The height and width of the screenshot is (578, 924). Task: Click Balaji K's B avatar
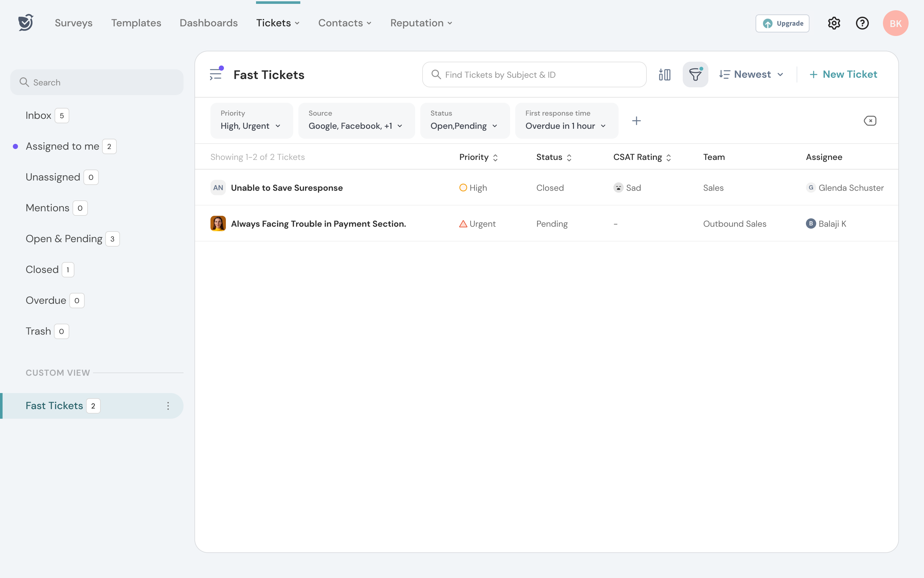pos(811,223)
